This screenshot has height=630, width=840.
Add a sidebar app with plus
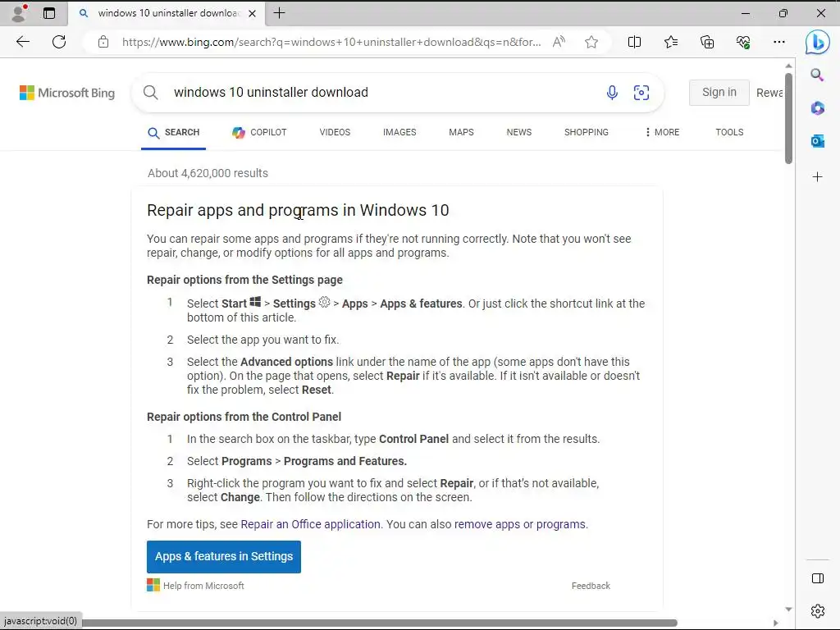coord(818,177)
